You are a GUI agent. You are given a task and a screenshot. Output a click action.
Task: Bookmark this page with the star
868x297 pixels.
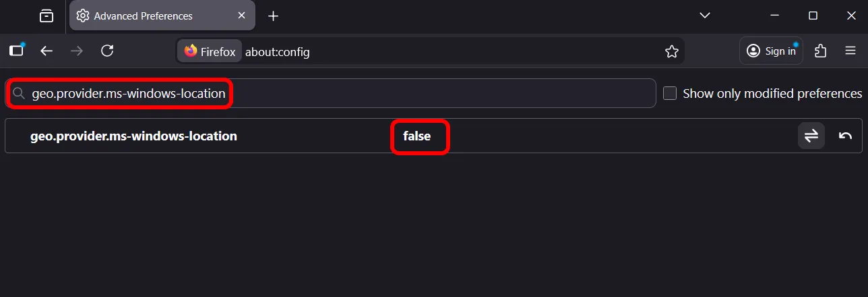pos(671,51)
